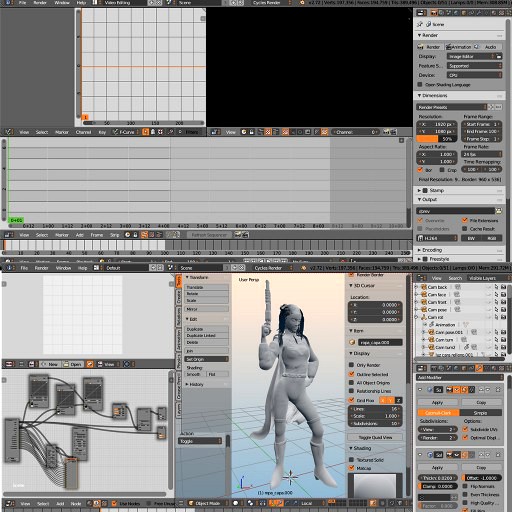Click node editor type icon at bottom
Image resolution: width=512 pixels, height=512 pixels.
pyautogui.click(x=9, y=503)
